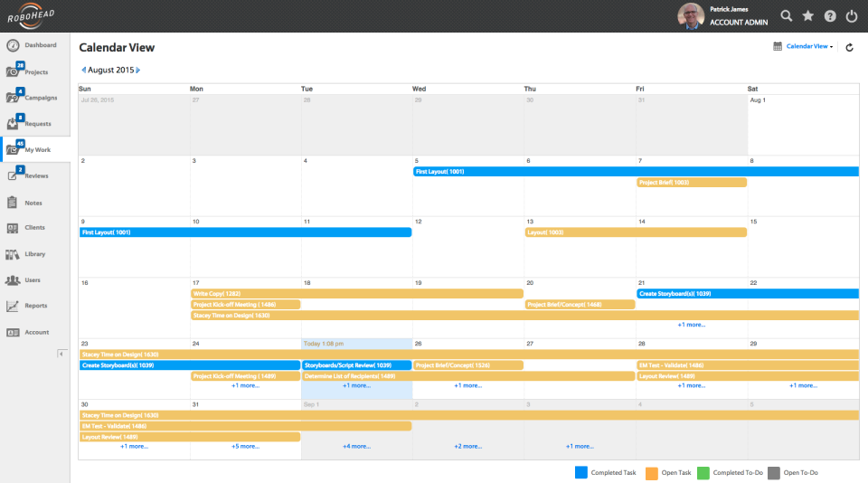Screen dimensions: 868x483
Task: Advance to next month arrow
Action: [x=138, y=70]
